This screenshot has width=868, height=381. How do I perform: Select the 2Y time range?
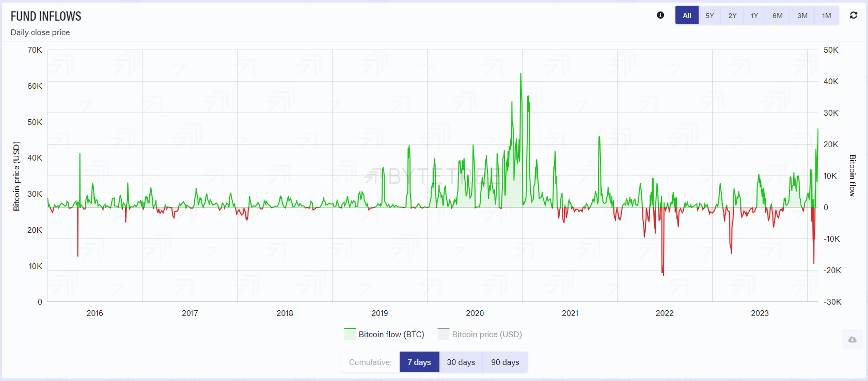732,15
